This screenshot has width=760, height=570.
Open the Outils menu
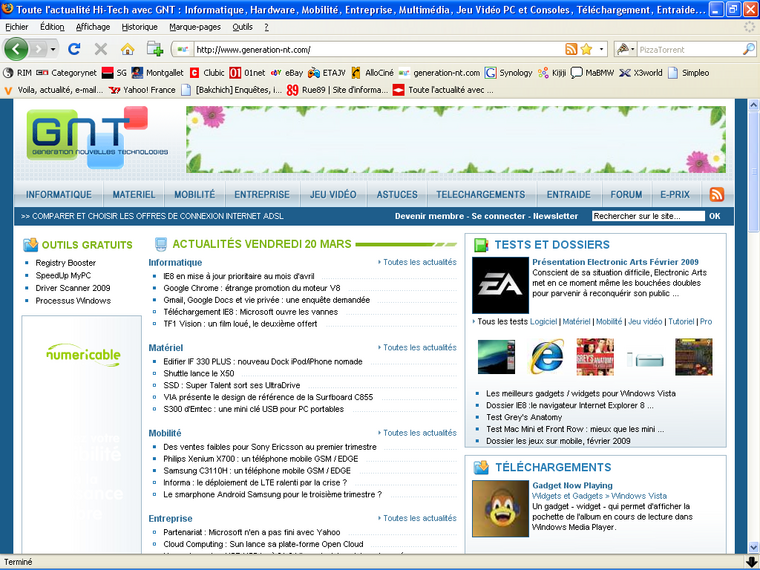point(242,27)
